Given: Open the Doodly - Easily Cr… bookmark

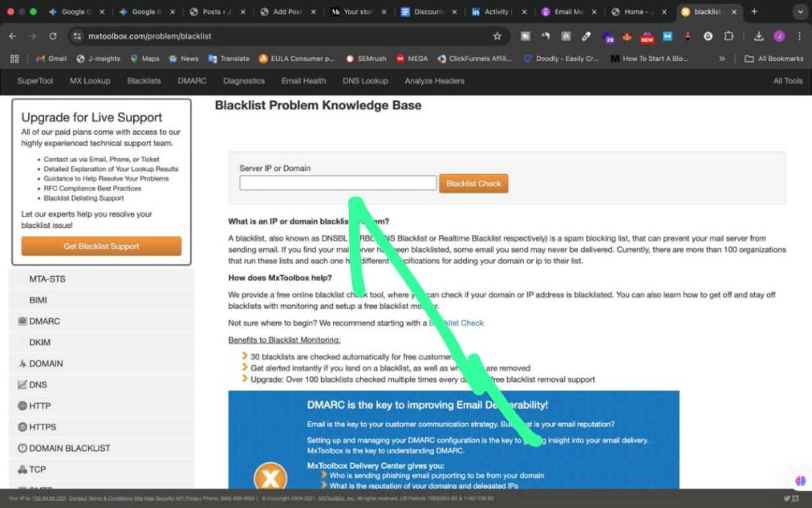Looking at the screenshot, I should tap(561, 59).
